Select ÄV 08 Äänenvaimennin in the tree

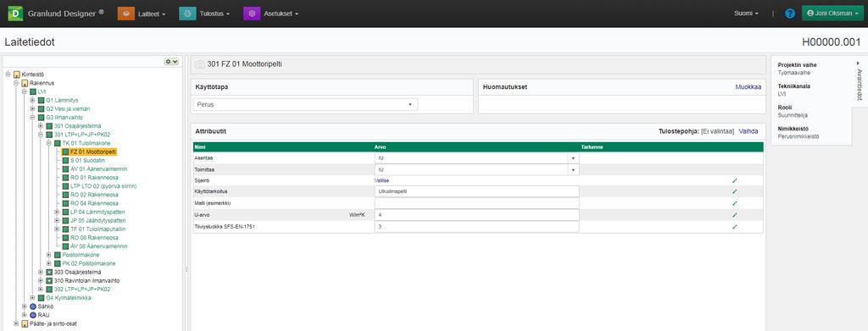pos(99,245)
